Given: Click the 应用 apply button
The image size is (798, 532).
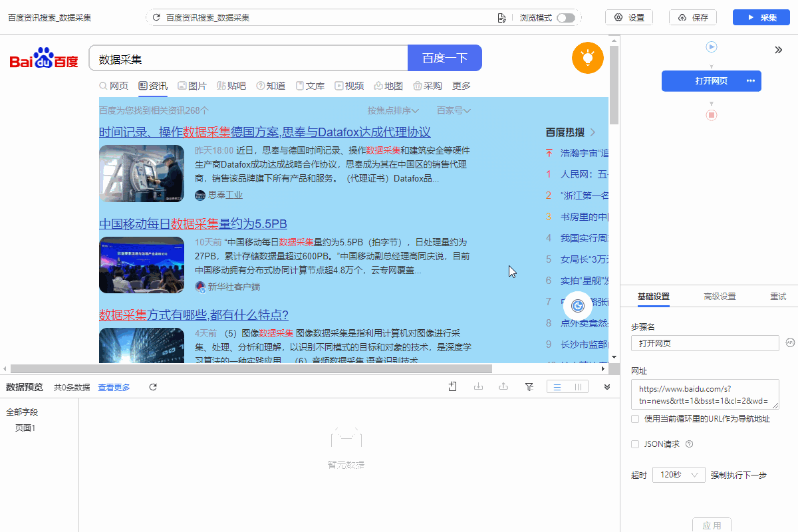Looking at the screenshot, I should point(712,525).
